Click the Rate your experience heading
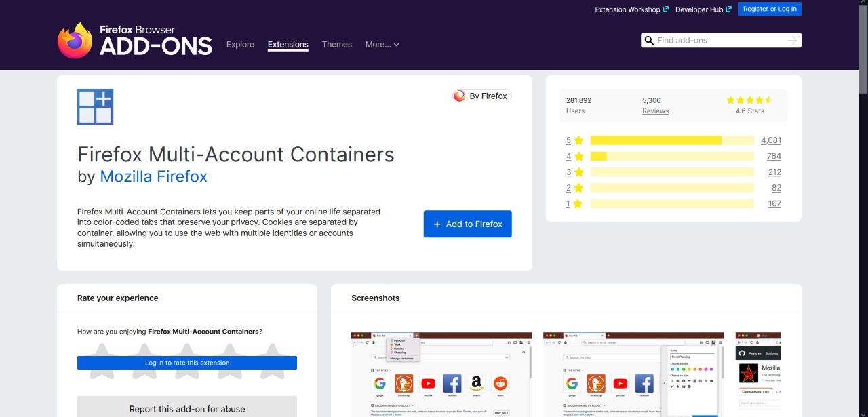 tap(118, 298)
